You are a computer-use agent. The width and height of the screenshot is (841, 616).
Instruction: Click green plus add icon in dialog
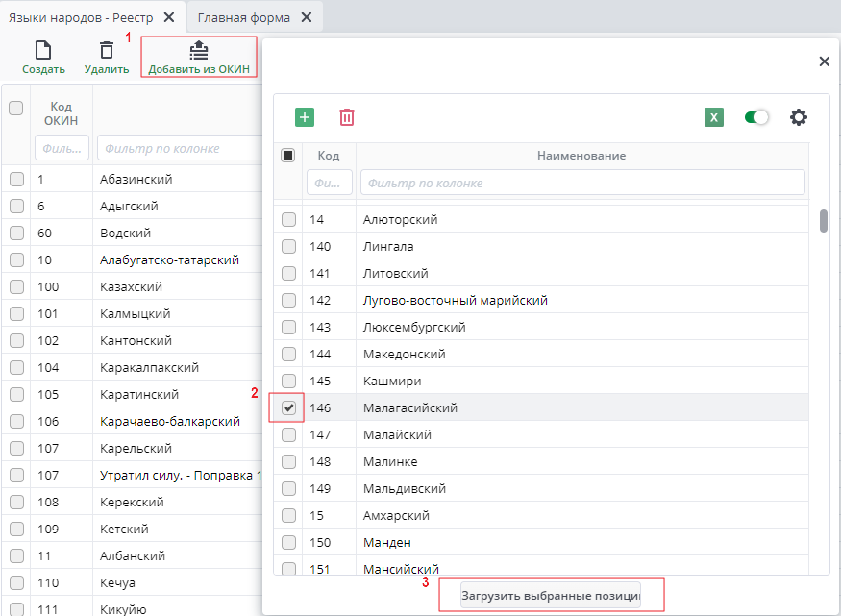click(x=305, y=117)
